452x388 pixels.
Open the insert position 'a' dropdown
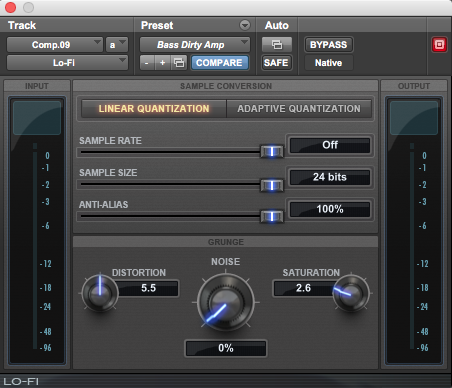[117, 45]
